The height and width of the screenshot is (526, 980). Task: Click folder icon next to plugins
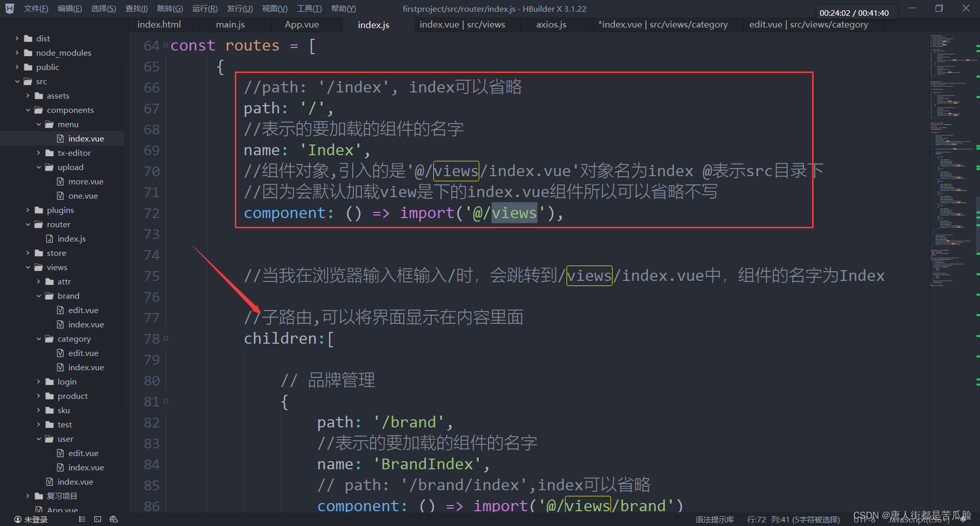coord(39,210)
